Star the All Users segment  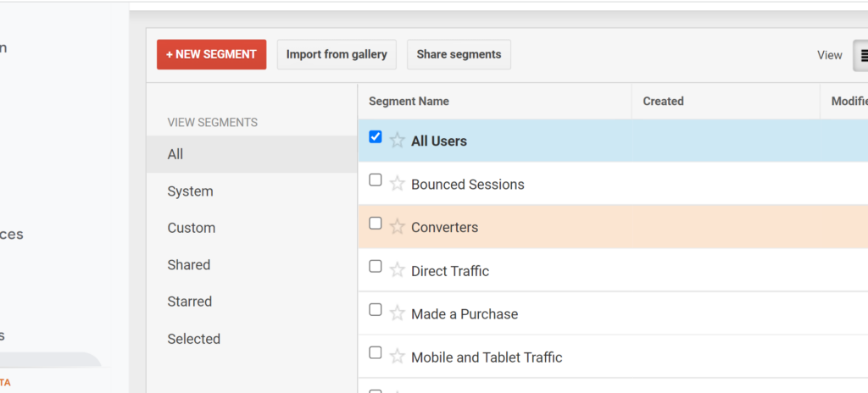pyautogui.click(x=397, y=141)
